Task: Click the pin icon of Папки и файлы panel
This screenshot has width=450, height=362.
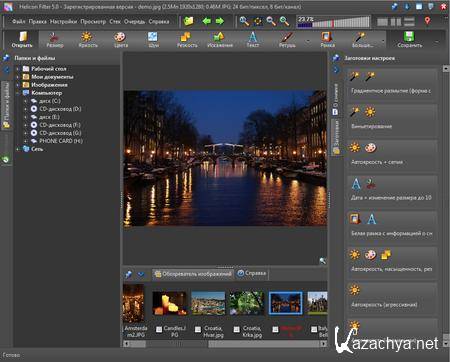Action: [6, 58]
